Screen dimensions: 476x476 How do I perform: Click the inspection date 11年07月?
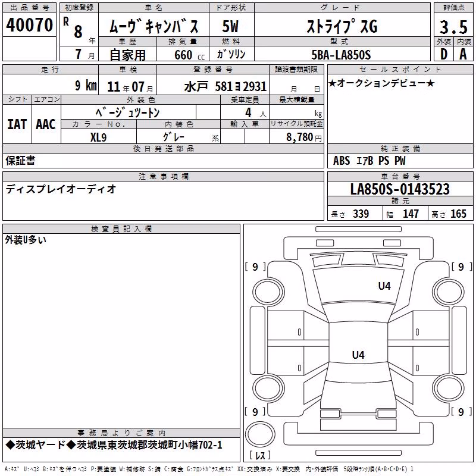click(130, 87)
